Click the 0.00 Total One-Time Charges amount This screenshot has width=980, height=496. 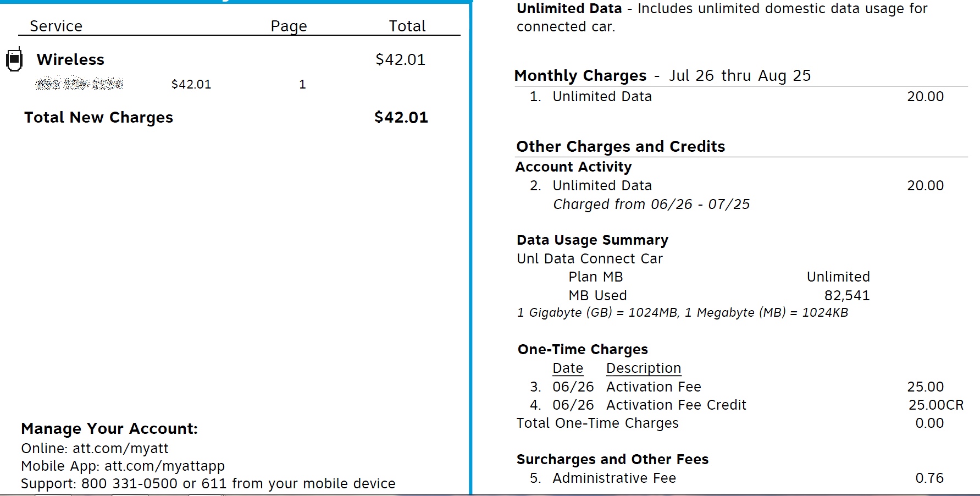(x=929, y=423)
